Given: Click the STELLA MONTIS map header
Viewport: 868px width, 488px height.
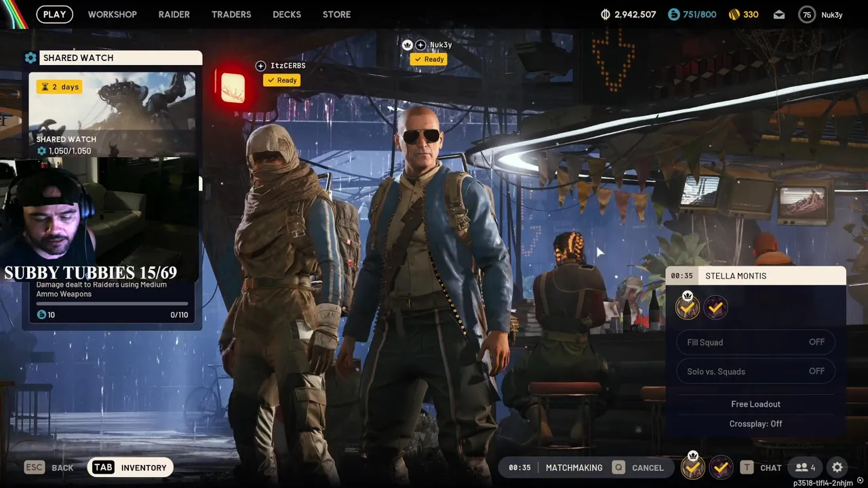Looking at the screenshot, I should click(x=736, y=276).
